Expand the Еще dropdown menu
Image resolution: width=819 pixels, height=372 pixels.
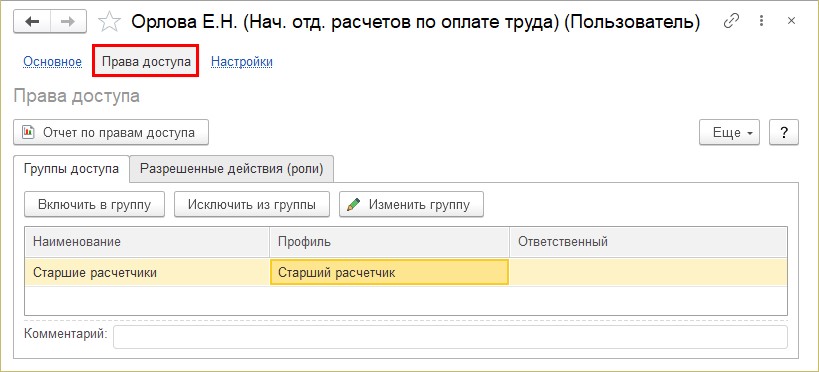tap(729, 132)
